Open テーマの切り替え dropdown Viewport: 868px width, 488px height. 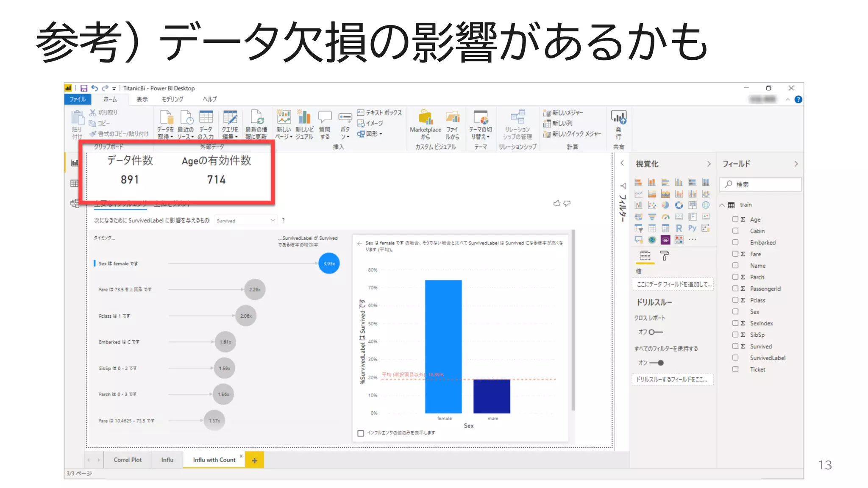480,124
